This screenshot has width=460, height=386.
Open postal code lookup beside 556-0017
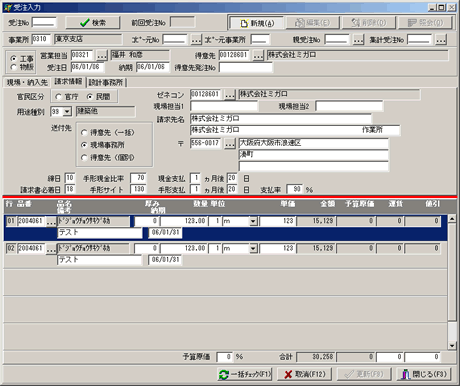tap(230, 144)
